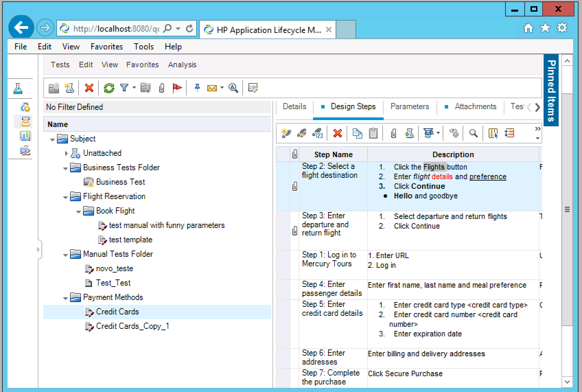Click the New Step icon
This screenshot has width=582, height=392.
coord(286,133)
